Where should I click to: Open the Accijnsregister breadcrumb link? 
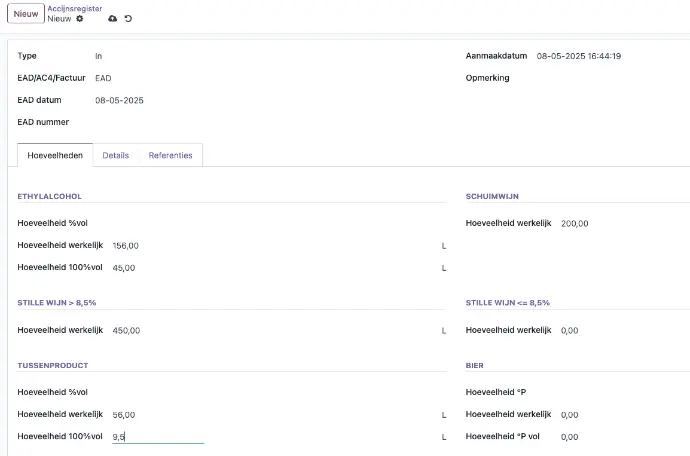coord(74,7)
